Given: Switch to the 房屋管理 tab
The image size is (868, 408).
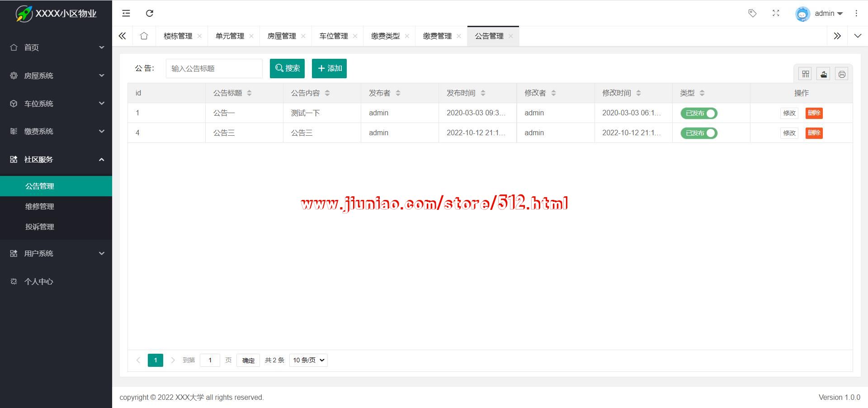Looking at the screenshot, I should click(x=282, y=36).
